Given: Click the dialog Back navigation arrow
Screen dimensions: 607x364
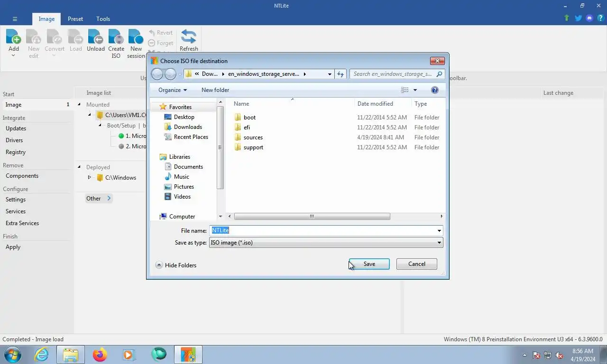Looking at the screenshot, I should pos(157,74).
